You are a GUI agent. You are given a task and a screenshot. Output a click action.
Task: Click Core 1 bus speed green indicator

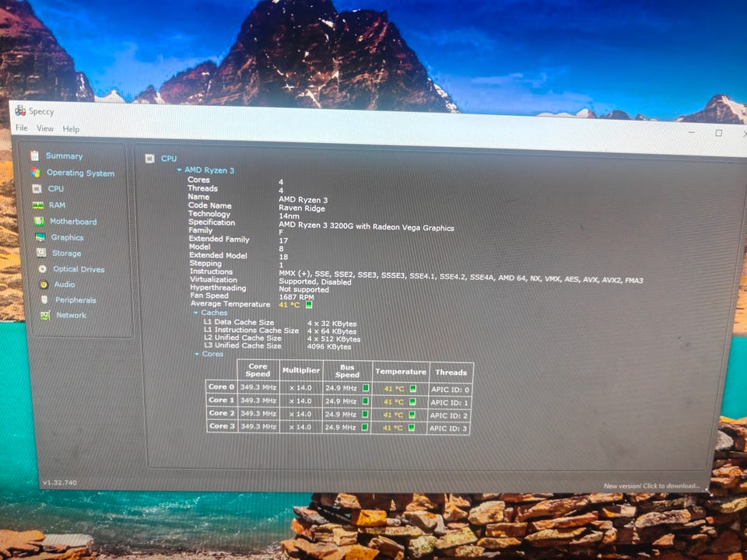[x=366, y=401]
